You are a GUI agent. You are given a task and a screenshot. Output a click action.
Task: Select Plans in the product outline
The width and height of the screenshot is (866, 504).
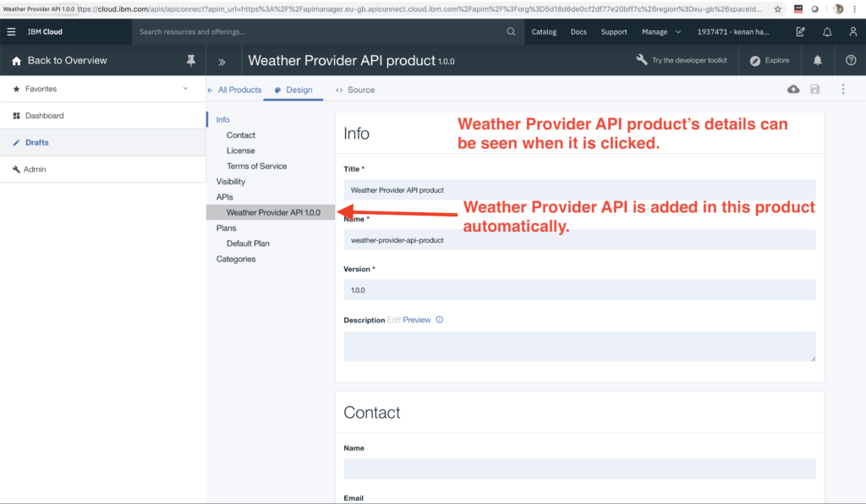(x=226, y=228)
